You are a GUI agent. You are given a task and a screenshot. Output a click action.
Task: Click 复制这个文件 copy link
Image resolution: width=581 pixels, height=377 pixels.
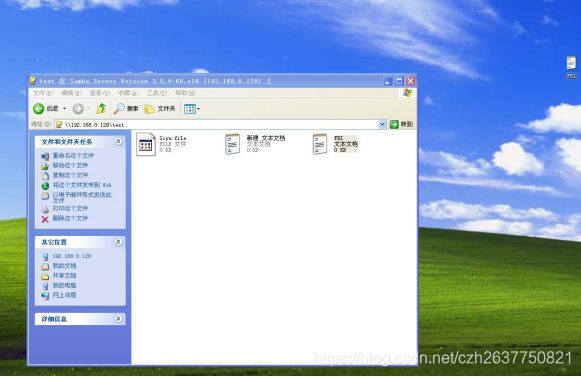tap(70, 175)
